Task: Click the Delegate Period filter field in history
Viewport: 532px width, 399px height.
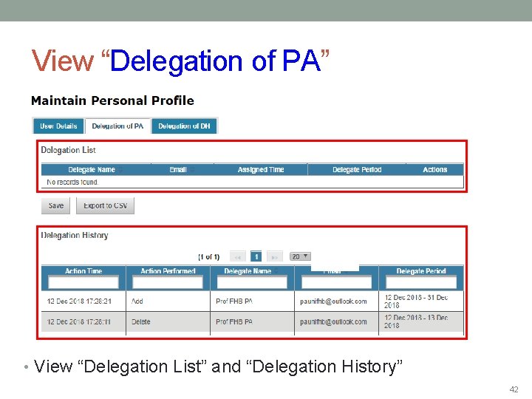Action: [421, 282]
